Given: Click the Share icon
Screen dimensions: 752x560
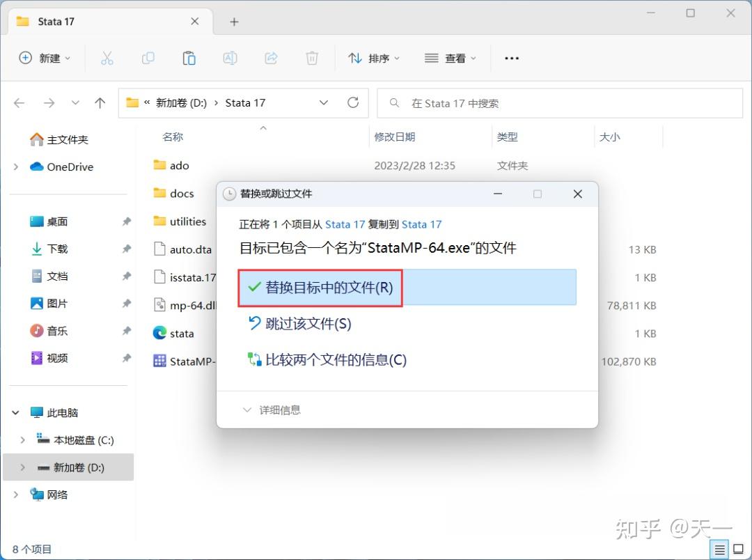Looking at the screenshot, I should (x=271, y=58).
